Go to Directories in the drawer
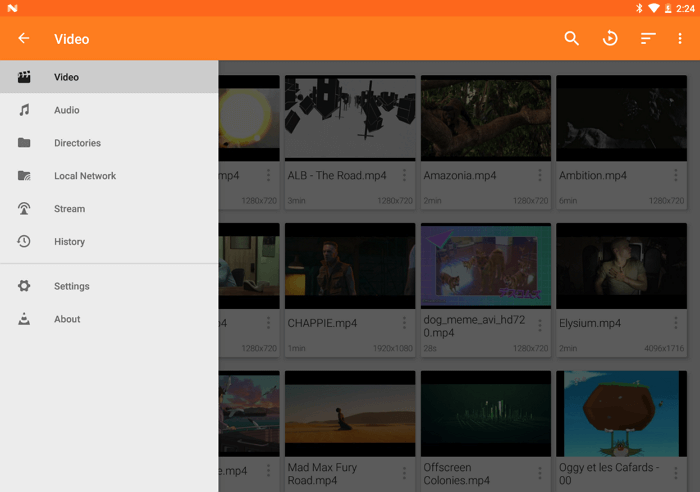This screenshot has width=700, height=492. click(x=77, y=143)
